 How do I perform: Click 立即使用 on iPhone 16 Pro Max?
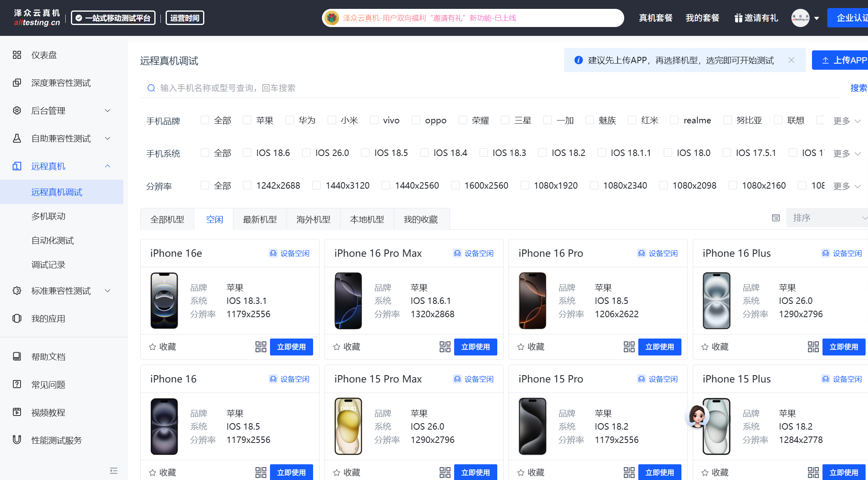[x=476, y=347]
